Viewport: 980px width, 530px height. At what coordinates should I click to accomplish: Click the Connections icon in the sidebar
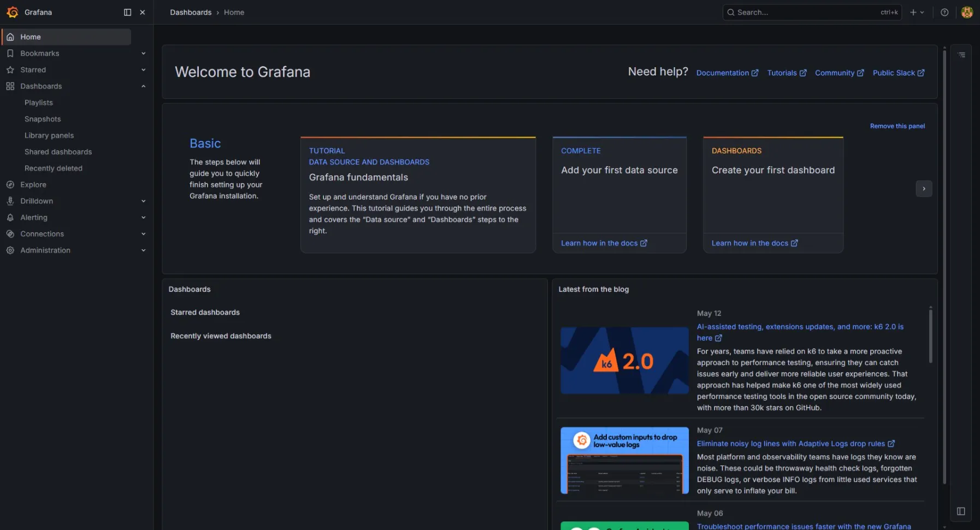[x=10, y=233]
